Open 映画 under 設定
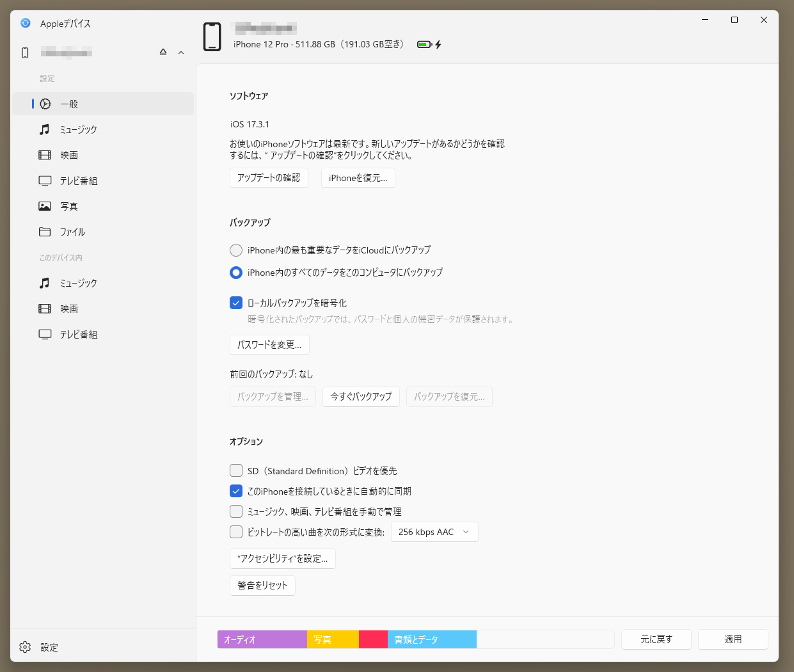This screenshot has height=672, width=794. coord(103,155)
